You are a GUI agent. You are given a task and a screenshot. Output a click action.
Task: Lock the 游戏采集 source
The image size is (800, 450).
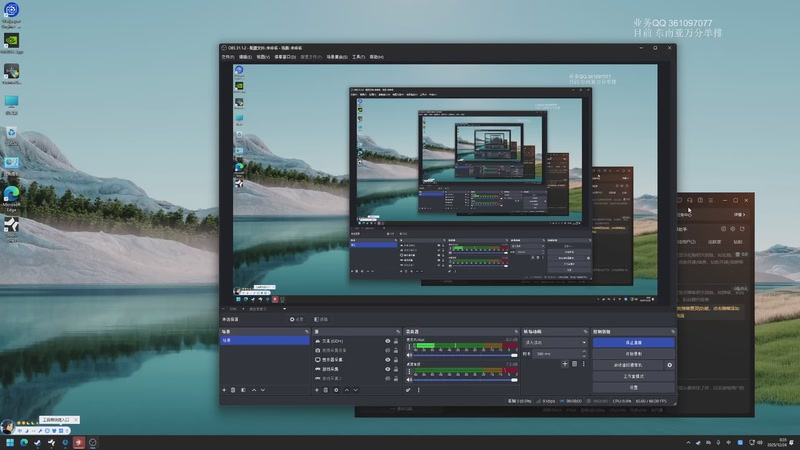395,369
